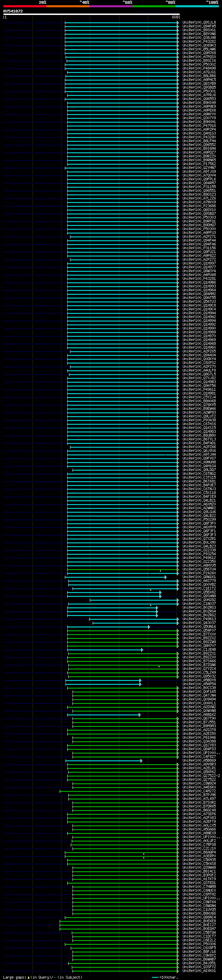
Task: Select hit label UniRef100_P50306
Action: click(x=199, y=944)
